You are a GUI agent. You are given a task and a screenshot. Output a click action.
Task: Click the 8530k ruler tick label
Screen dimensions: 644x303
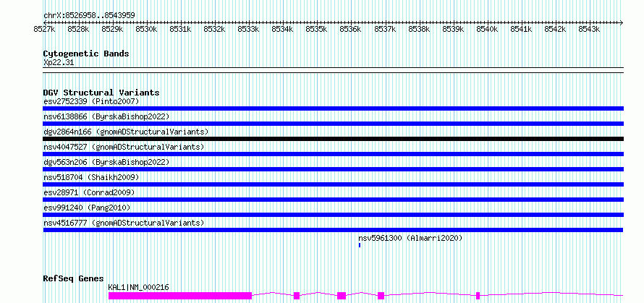(147, 30)
